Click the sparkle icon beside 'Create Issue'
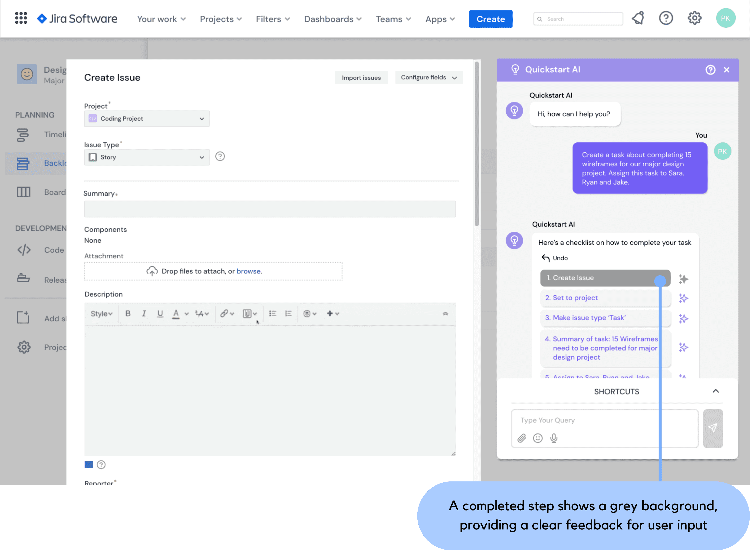 point(683,279)
